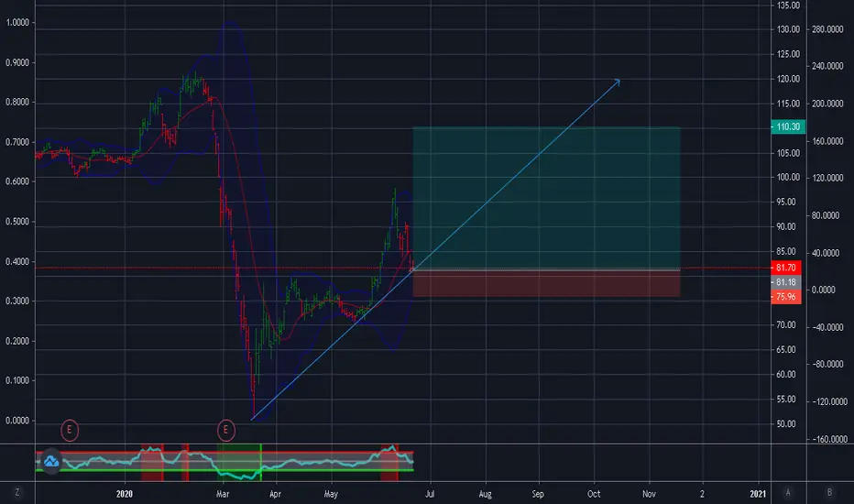The width and height of the screenshot is (854, 504).
Task: Click the May label on time axis
Action: pos(331,494)
